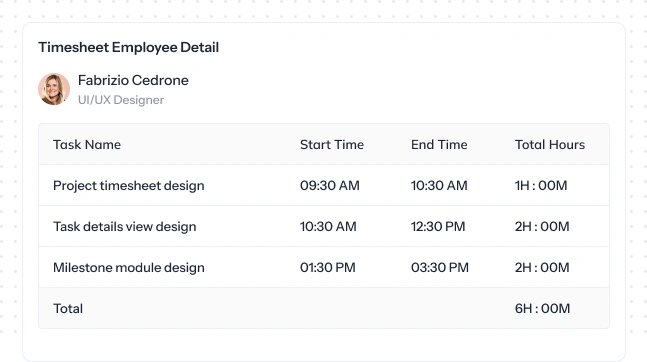
Task: Click the Total row label
Action: [x=68, y=308]
